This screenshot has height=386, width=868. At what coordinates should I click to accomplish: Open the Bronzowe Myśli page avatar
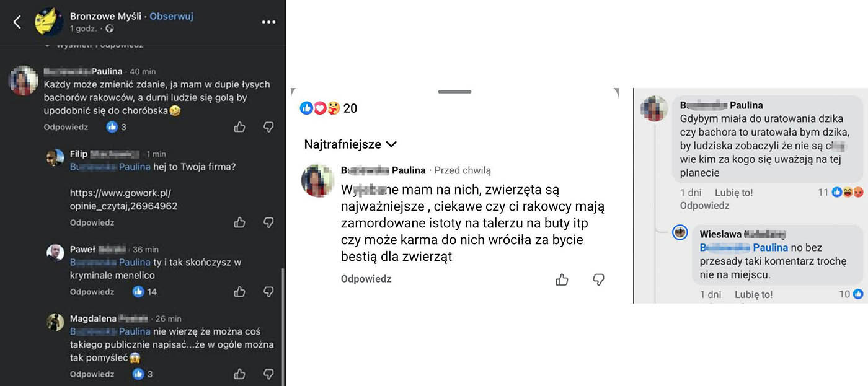click(49, 22)
